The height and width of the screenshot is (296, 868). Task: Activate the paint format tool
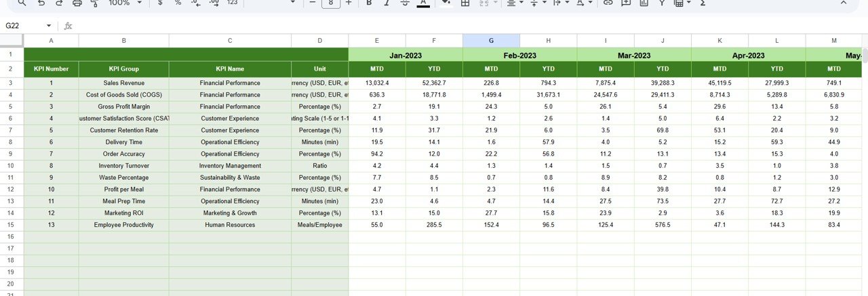click(94, 3)
